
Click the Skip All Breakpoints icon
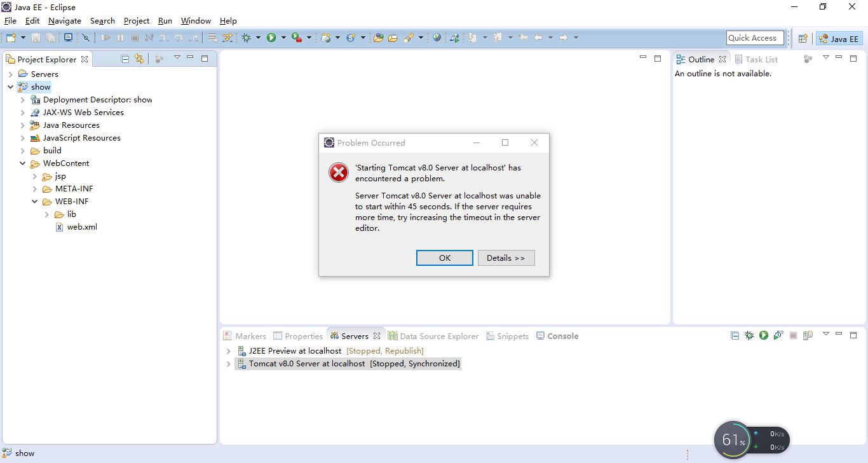(86, 38)
